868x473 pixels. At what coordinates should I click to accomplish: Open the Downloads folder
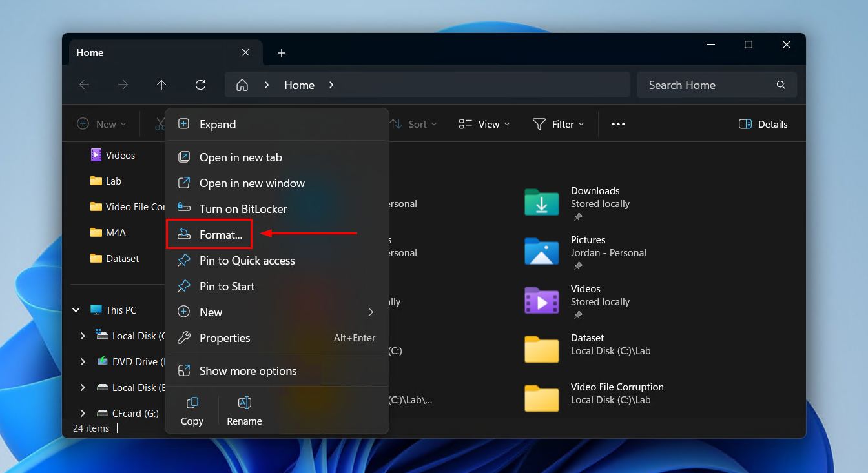point(541,203)
